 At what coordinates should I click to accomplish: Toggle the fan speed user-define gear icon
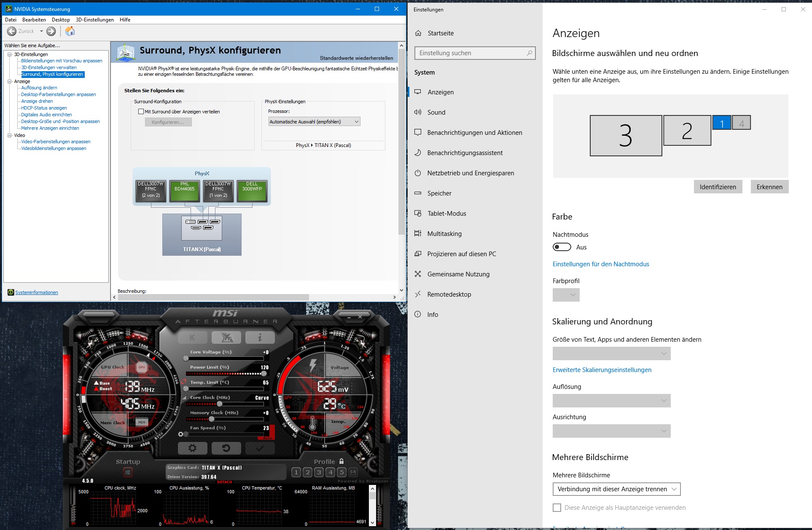[x=181, y=434]
